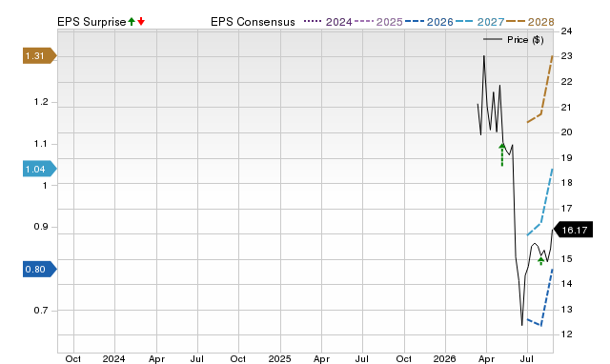Click the 2025 x-axis label

click(279, 358)
